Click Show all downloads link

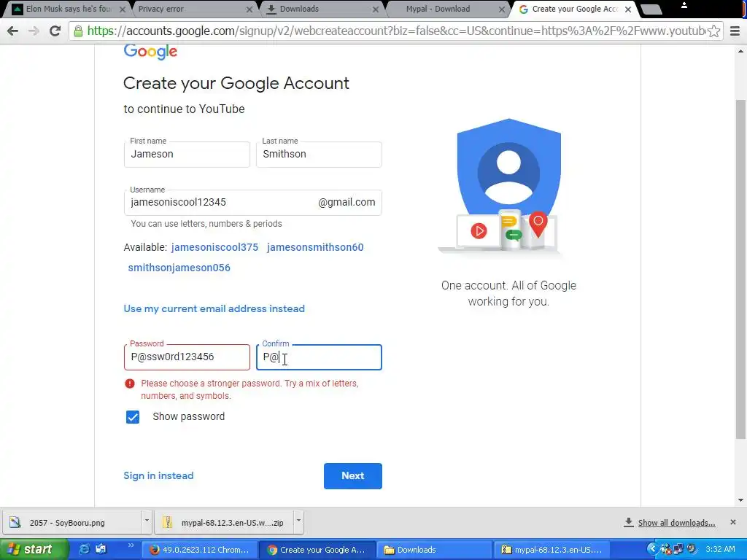pos(676,523)
